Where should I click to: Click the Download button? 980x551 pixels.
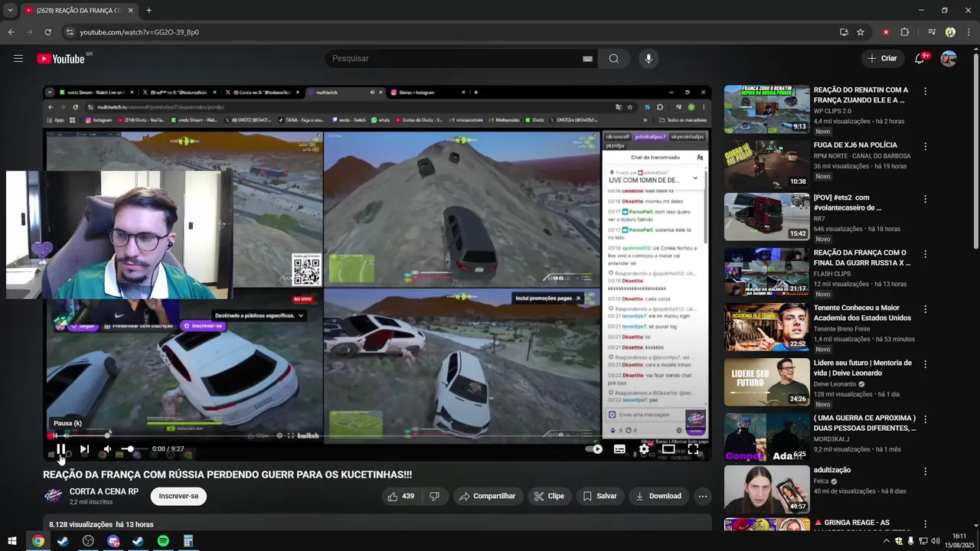pos(658,496)
